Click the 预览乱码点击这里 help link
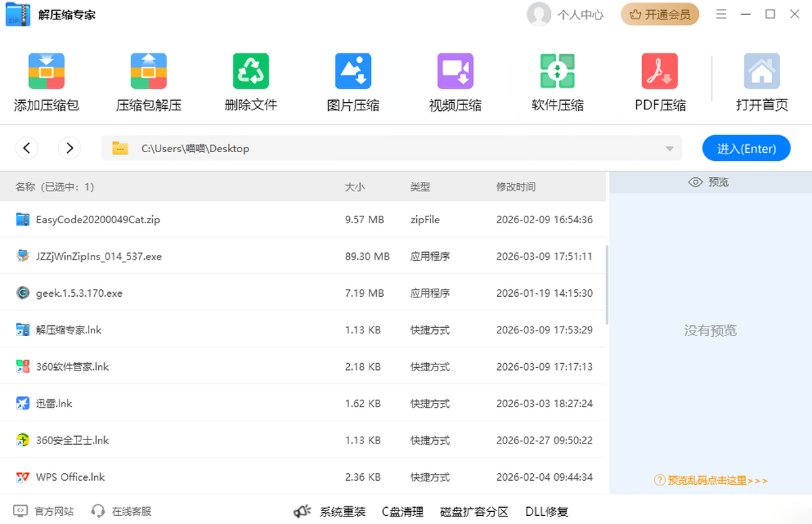Image resolution: width=812 pixels, height=524 pixels. tap(711, 480)
